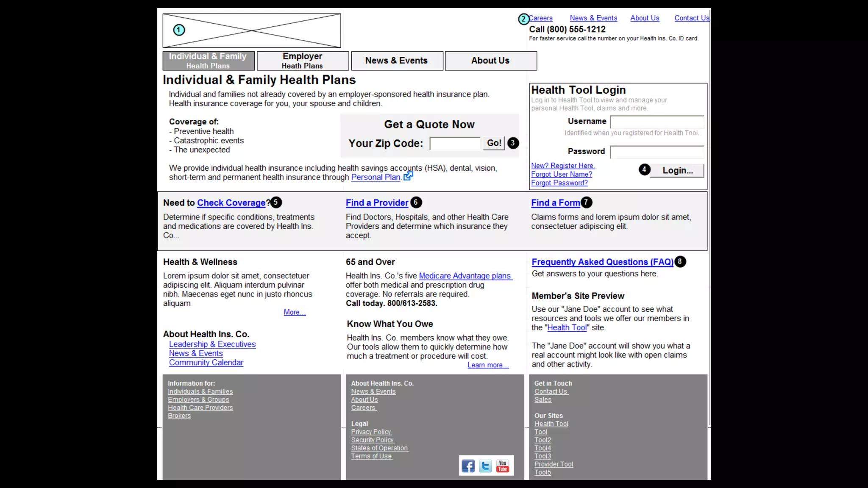
Task: Click into the Username field
Action: point(657,122)
